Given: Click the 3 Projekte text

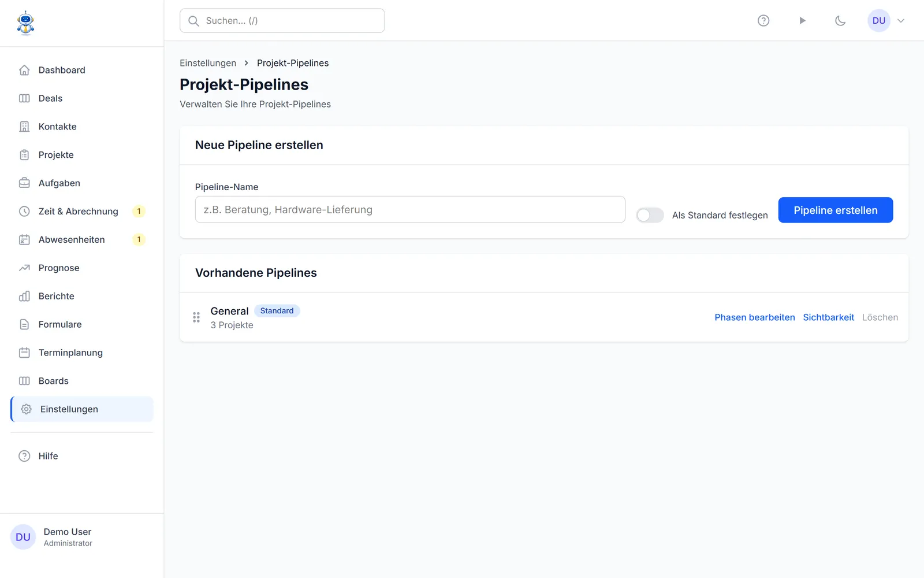Looking at the screenshot, I should [x=232, y=325].
